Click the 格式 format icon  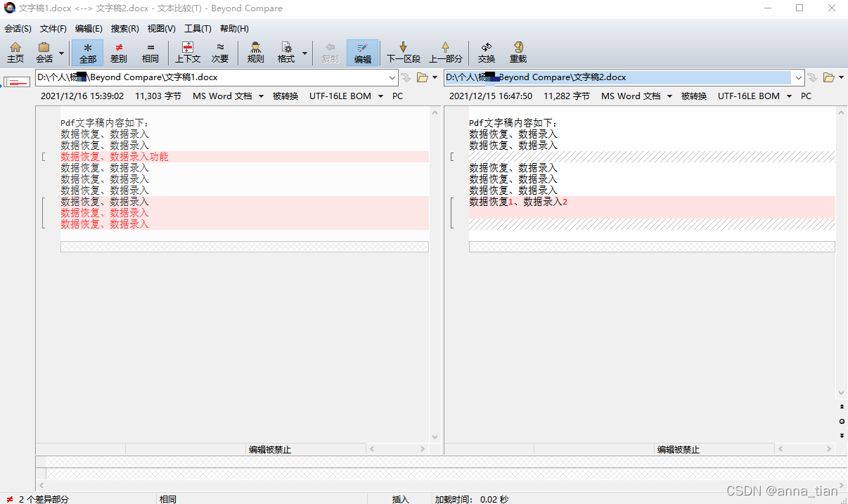(x=286, y=53)
